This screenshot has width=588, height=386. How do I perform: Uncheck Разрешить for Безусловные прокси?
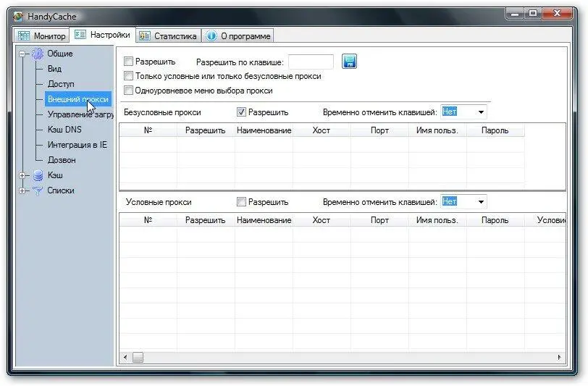pyautogui.click(x=242, y=112)
